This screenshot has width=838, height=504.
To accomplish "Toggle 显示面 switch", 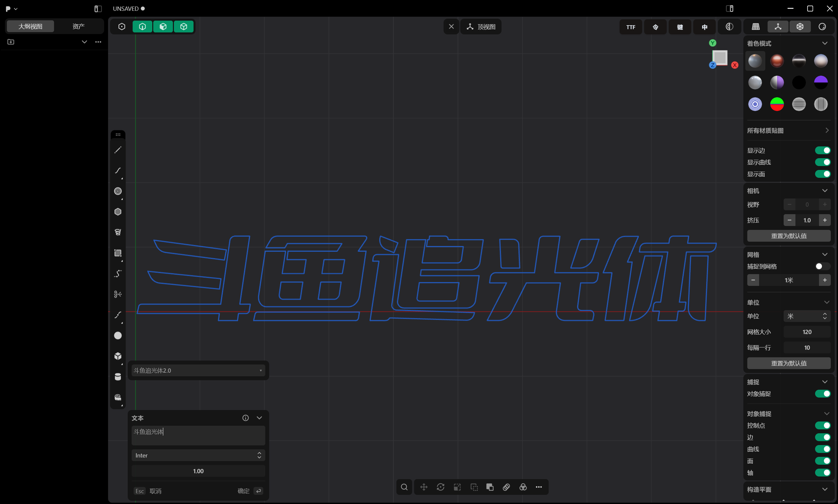I will (x=822, y=174).
